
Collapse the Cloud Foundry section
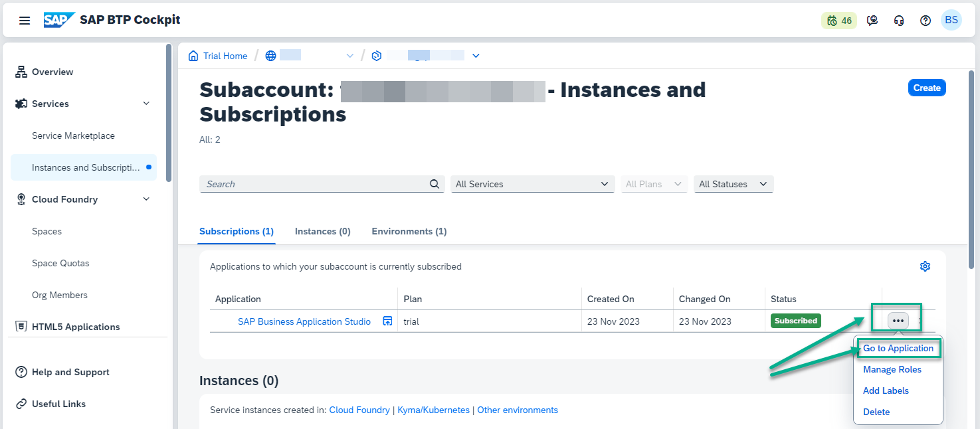146,199
